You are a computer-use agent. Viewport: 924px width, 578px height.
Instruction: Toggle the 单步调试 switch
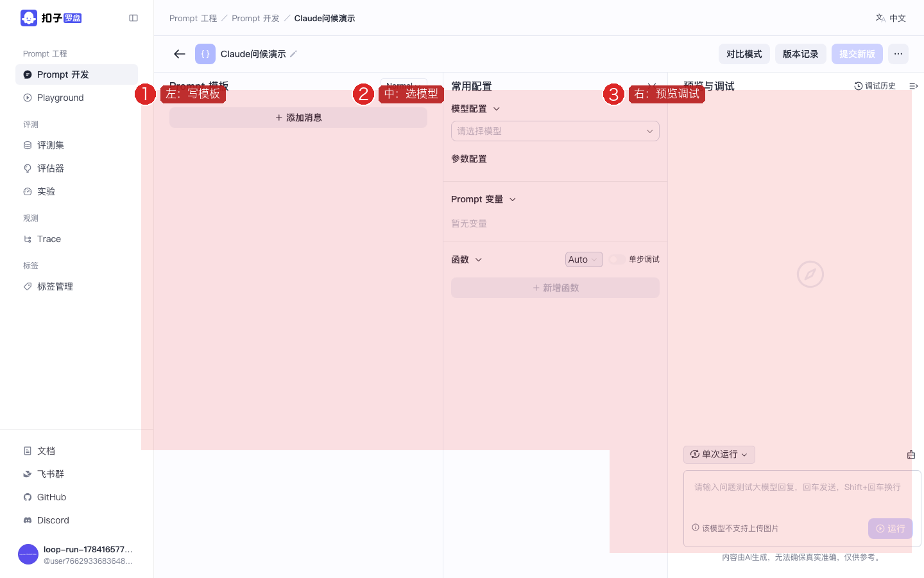[617, 259]
